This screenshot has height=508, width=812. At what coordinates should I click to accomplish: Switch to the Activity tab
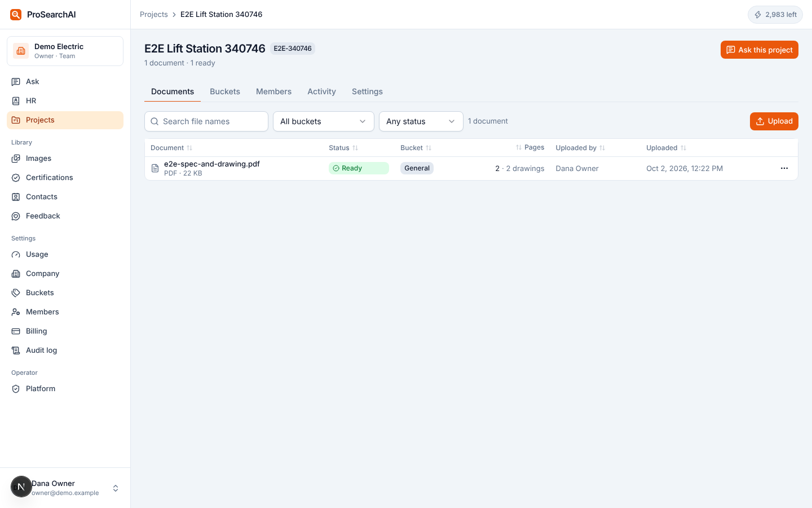tap(321, 91)
